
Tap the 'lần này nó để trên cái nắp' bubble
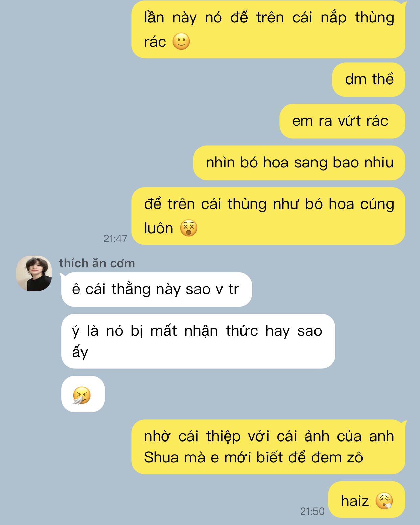(268, 29)
